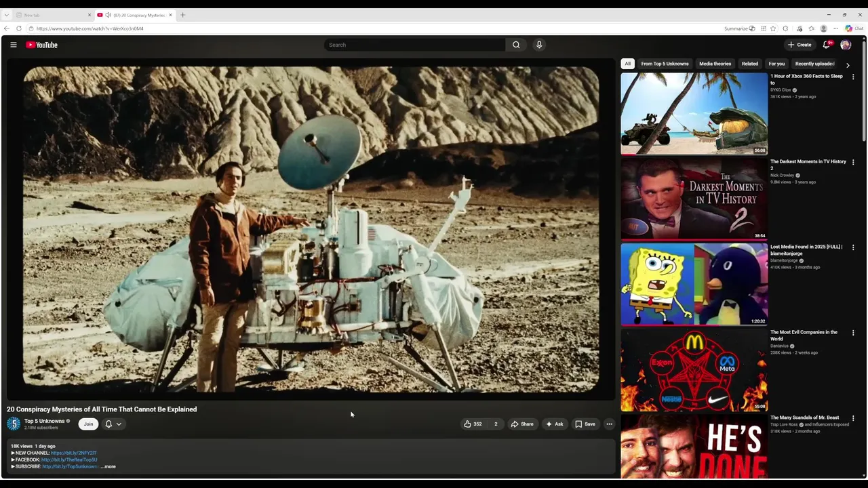868x488 pixels.
Task: Share this video
Action: (x=522, y=424)
